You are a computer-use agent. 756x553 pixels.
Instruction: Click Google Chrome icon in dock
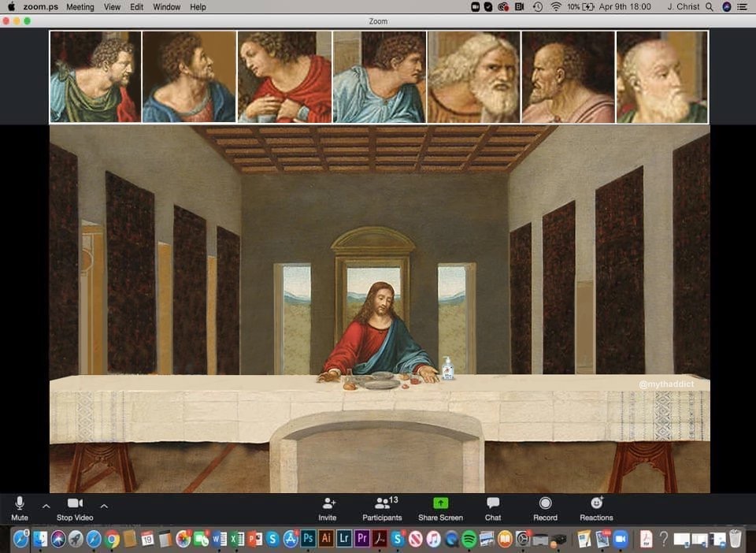tap(112, 539)
